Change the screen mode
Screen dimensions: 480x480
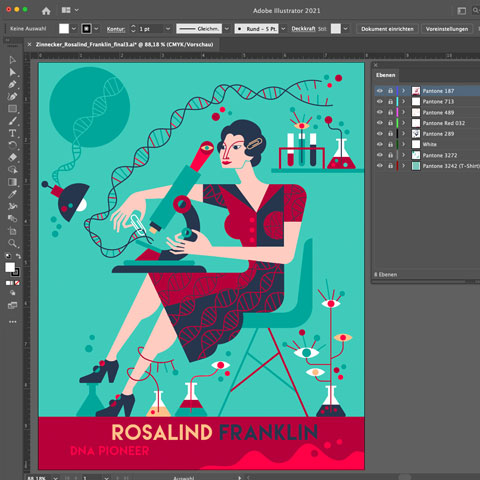pos(12,305)
